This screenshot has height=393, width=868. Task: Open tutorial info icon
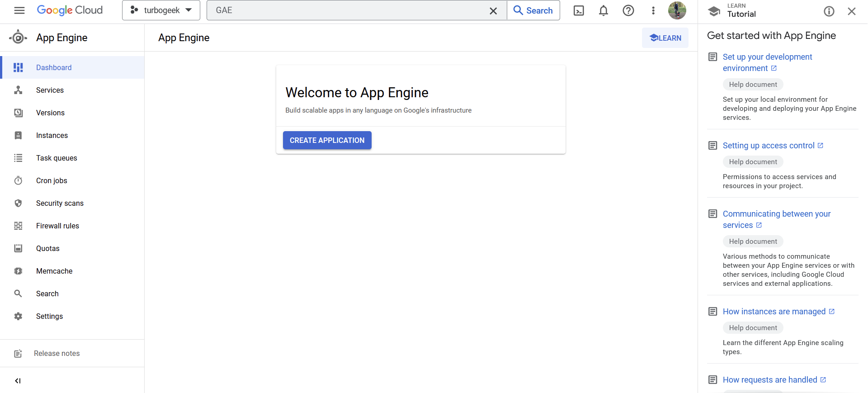(x=829, y=11)
